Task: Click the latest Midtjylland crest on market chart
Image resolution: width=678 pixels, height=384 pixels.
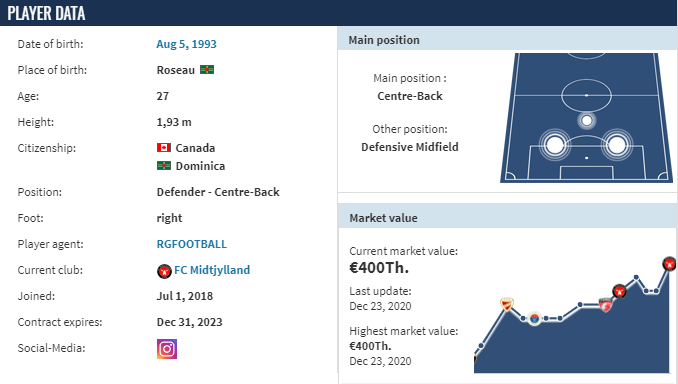Action: [x=669, y=263]
